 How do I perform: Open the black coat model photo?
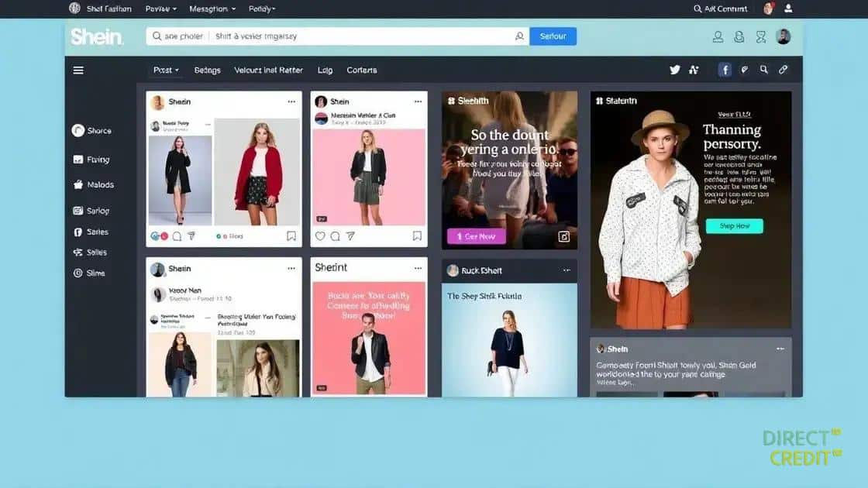click(181, 180)
